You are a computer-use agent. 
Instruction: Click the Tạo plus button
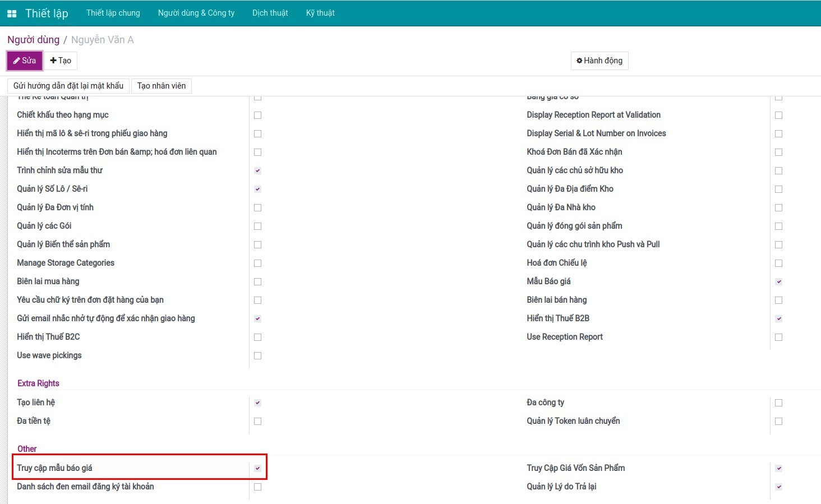(x=61, y=61)
